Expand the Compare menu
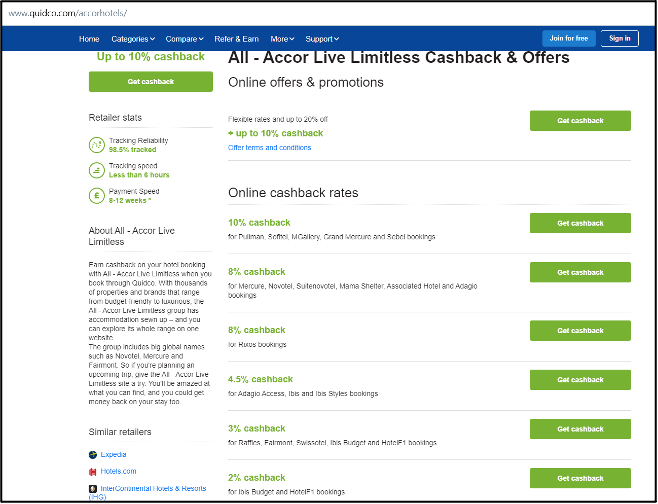Viewport: 658px width, 504px height. tap(184, 39)
